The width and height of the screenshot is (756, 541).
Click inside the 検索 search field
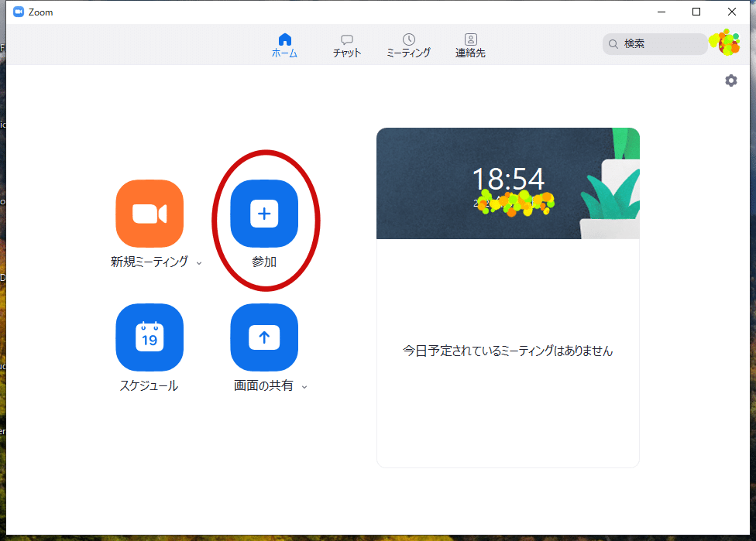[655, 43]
